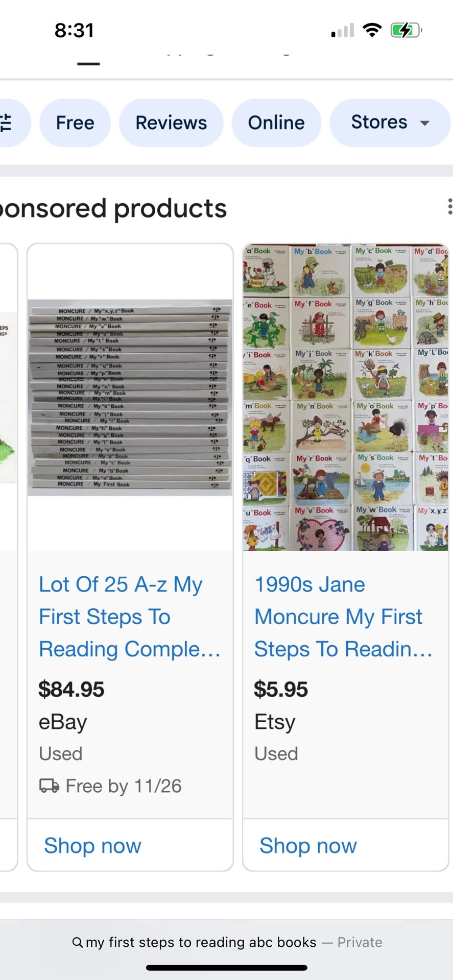The height and width of the screenshot is (980, 453).
Task: Tap the Wi-Fi icon in the status bar
Action: coord(372,30)
